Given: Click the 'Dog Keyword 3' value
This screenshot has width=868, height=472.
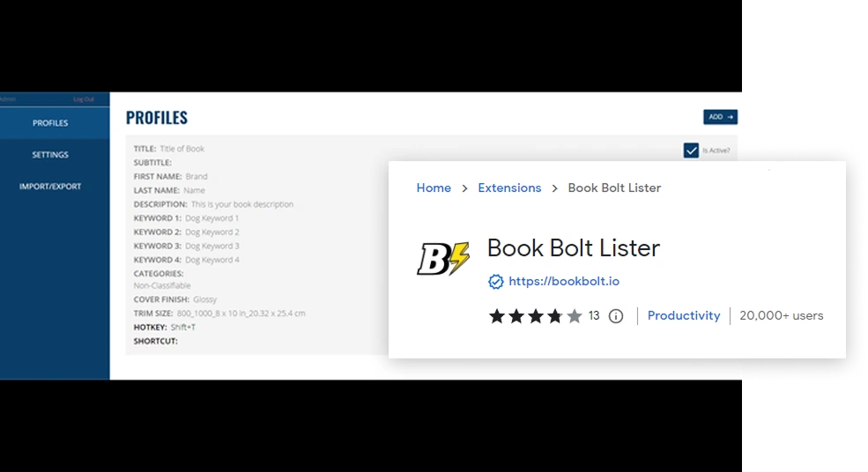Looking at the screenshot, I should pyautogui.click(x=212, y=246).
